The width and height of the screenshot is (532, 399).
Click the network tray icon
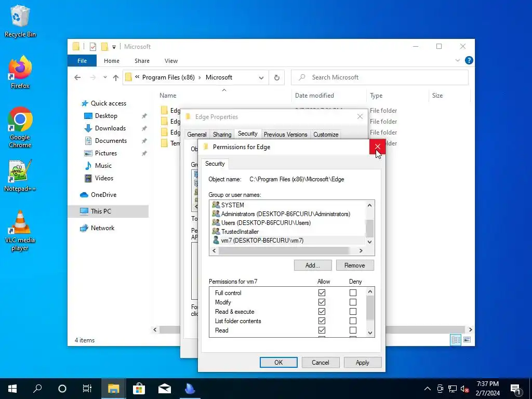pos(453,389)
